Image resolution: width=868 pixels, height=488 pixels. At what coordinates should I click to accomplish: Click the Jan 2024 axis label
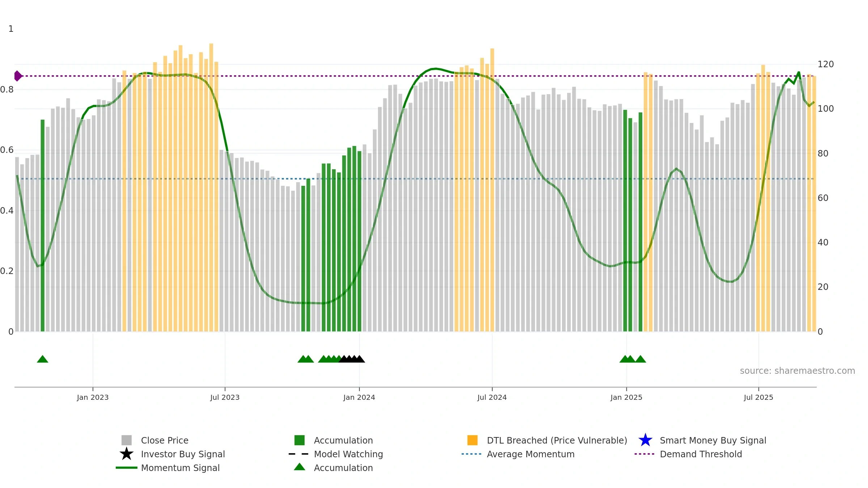[359, 397]
